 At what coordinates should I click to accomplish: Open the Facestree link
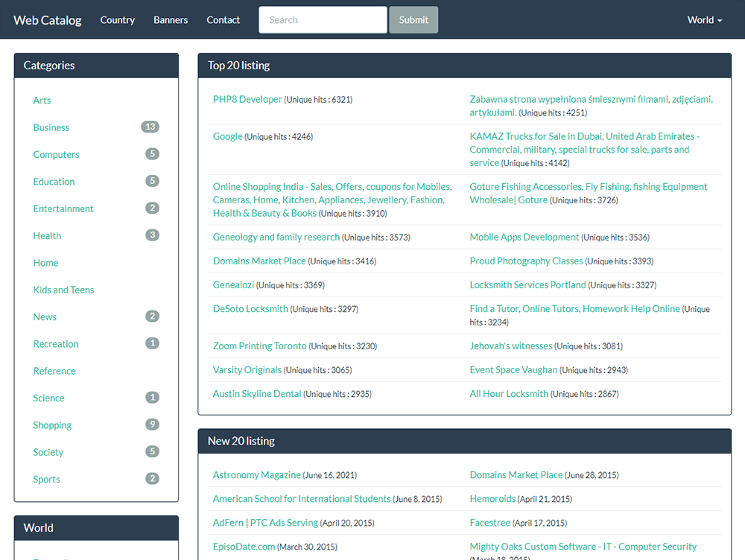click(489, 523)
